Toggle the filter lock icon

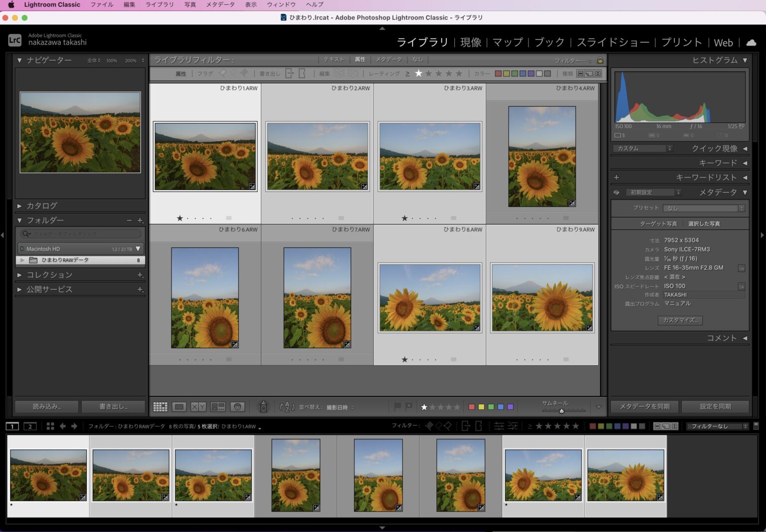(600, 60)
